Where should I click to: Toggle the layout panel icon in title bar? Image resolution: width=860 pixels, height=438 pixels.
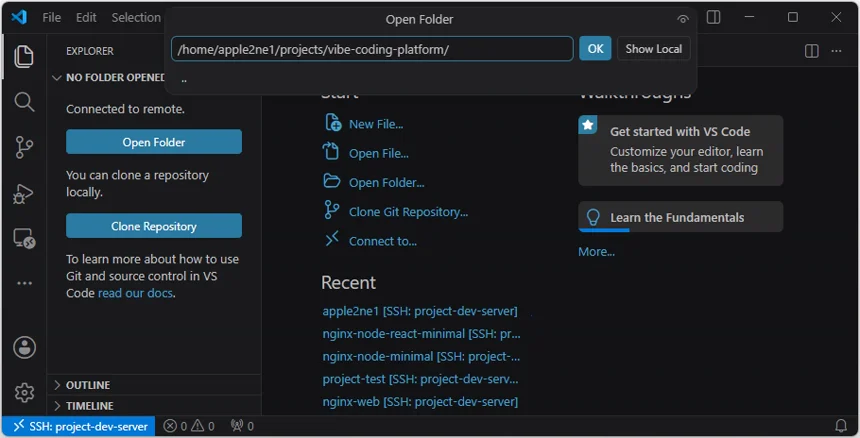pos(714,17)
